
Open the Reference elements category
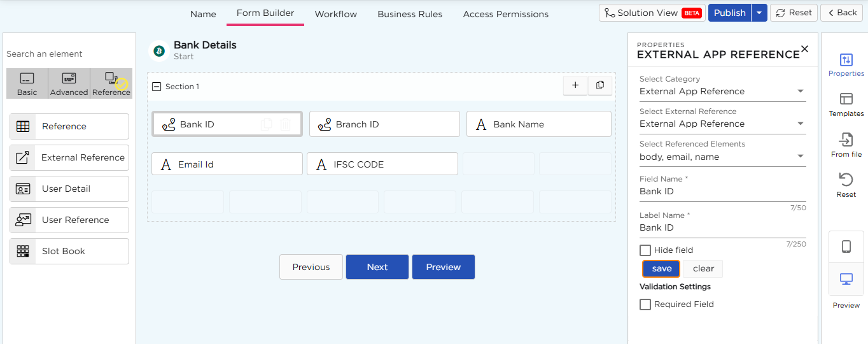[111, 83]
